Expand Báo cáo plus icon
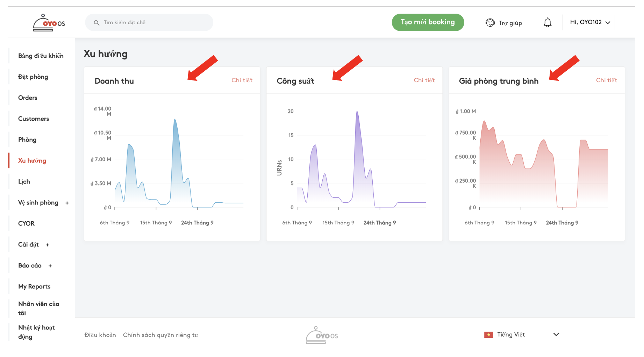The image size is (644, 357). pyautogui.click(x=50, y=266)
